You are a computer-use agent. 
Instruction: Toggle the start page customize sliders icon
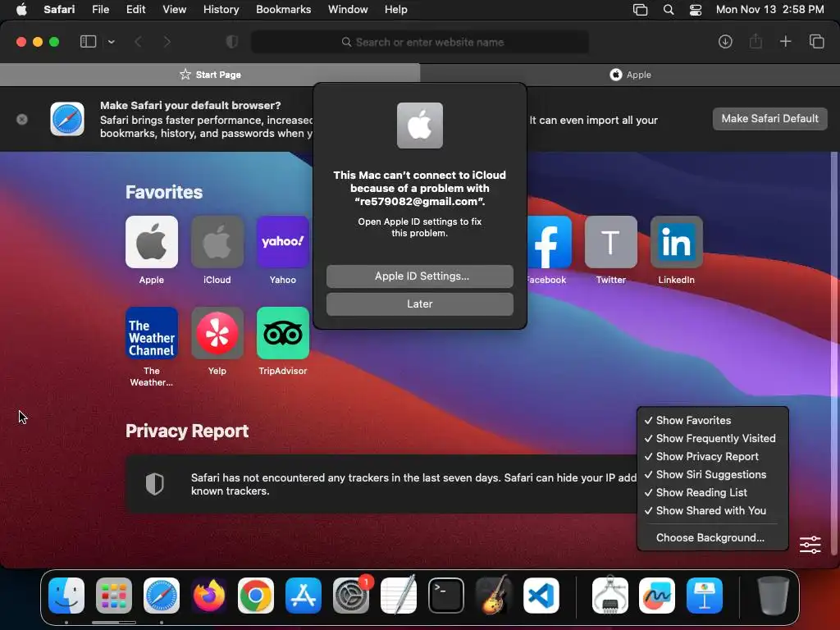[x=810, y=545]
